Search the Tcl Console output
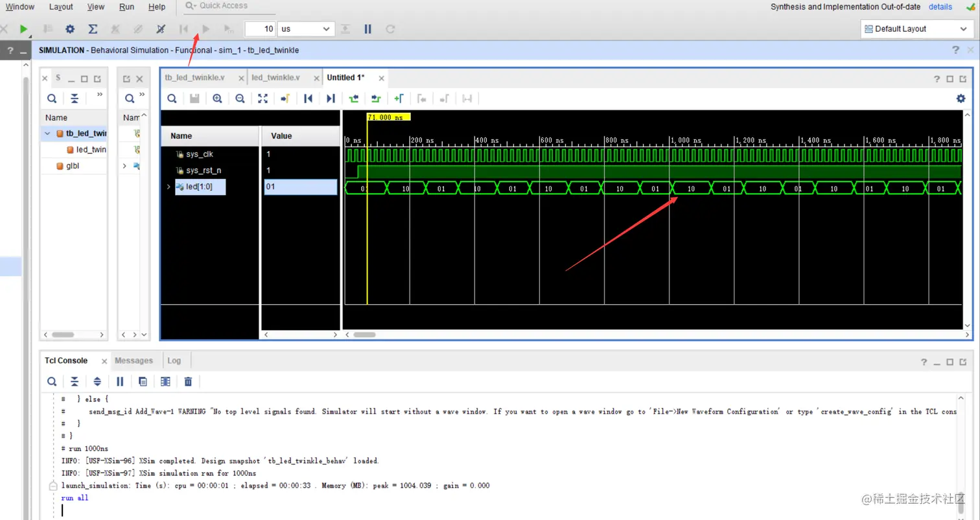980x520 pixels. pos(51,381)
